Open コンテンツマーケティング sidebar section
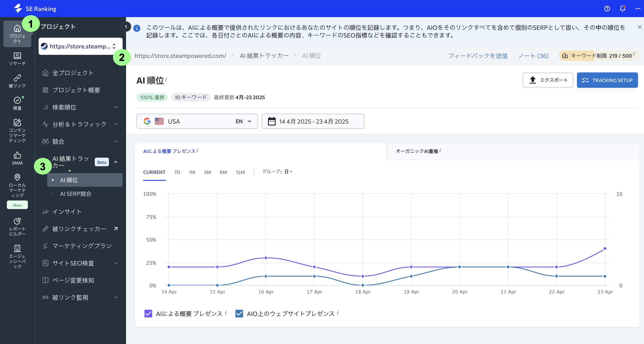 (17, 131)
